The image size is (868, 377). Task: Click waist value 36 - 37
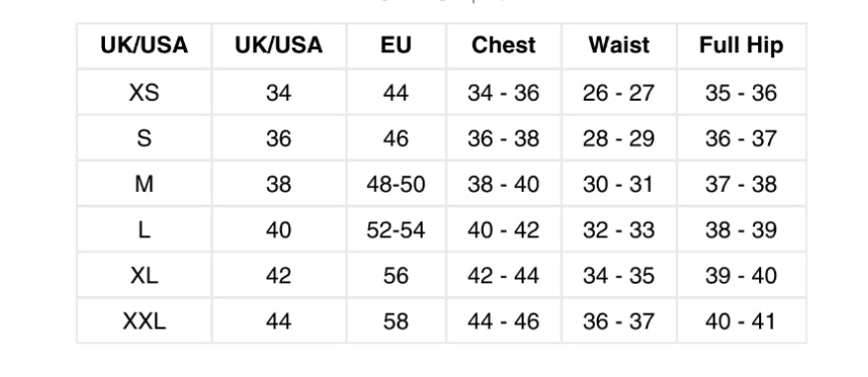pyautogui.click(x=619, y=321)
